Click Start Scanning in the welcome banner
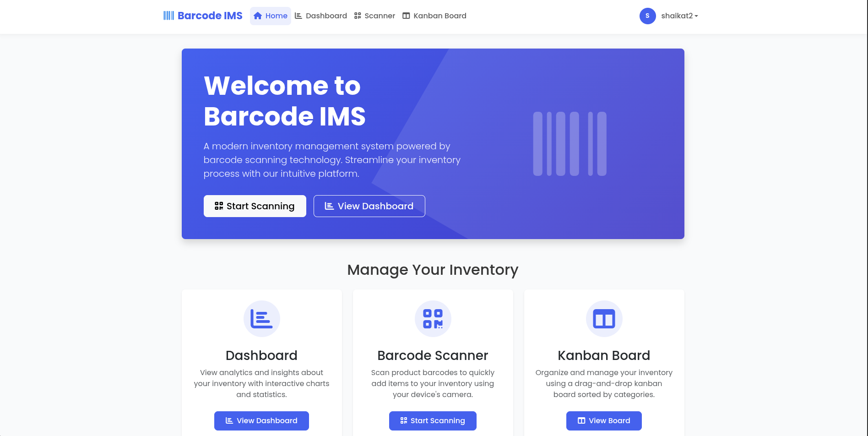The image size is (868, 436). [255, 206]
